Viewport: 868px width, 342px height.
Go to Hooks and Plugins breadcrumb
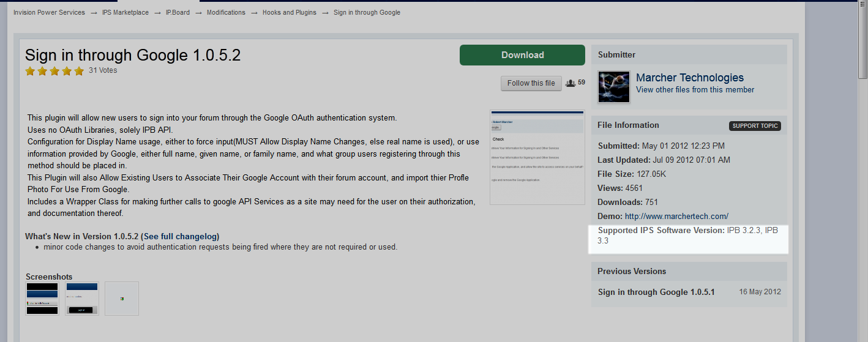pyautogui.click(x=290, y=12)
